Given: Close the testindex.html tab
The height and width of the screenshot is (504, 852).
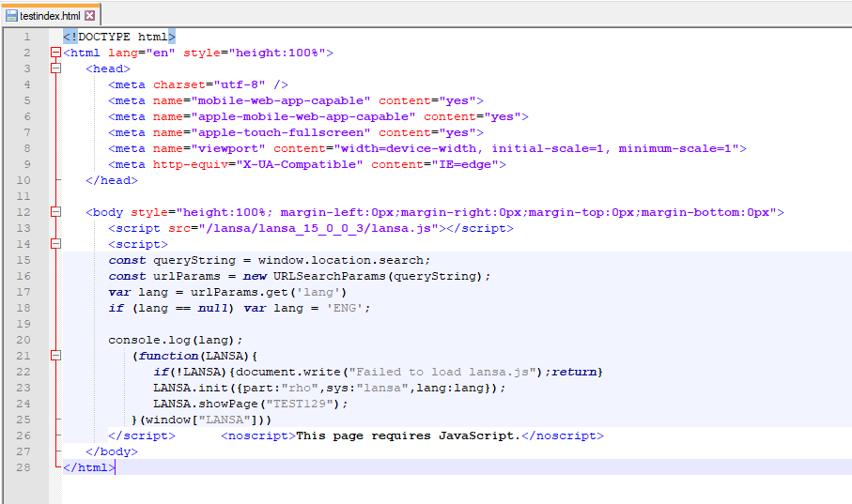Looking at the screenshot, I should point(90,16).
